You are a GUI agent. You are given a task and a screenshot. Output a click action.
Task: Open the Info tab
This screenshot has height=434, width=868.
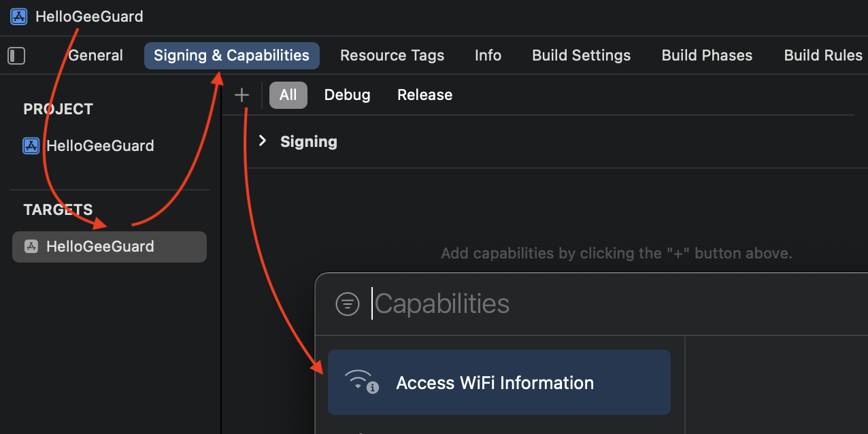pos(488,56)
